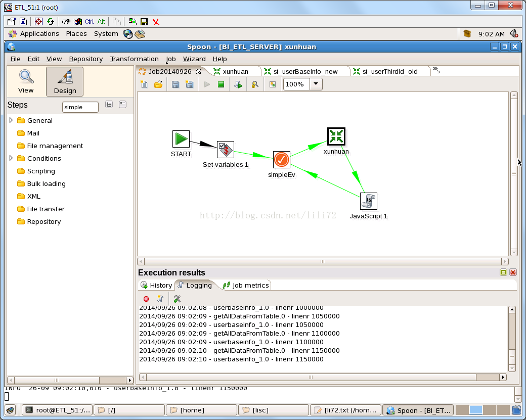This screenshot has height=420, width=526.
Task: Toggle VNC full screen icon
Action: pos(38,22)
